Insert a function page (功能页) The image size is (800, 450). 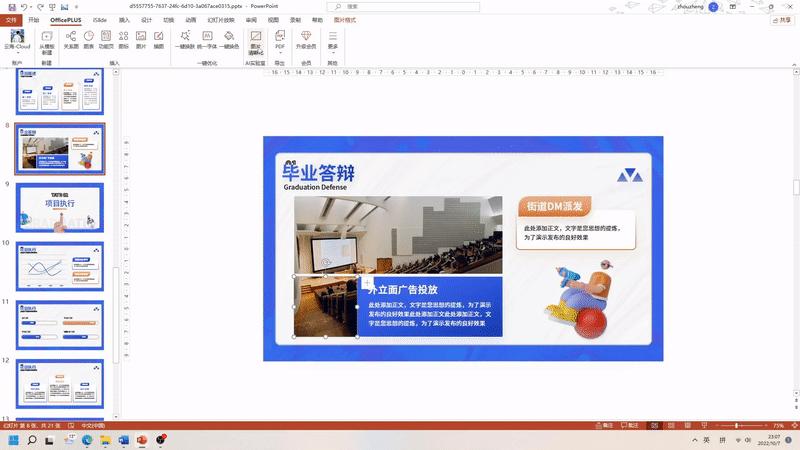106,39
